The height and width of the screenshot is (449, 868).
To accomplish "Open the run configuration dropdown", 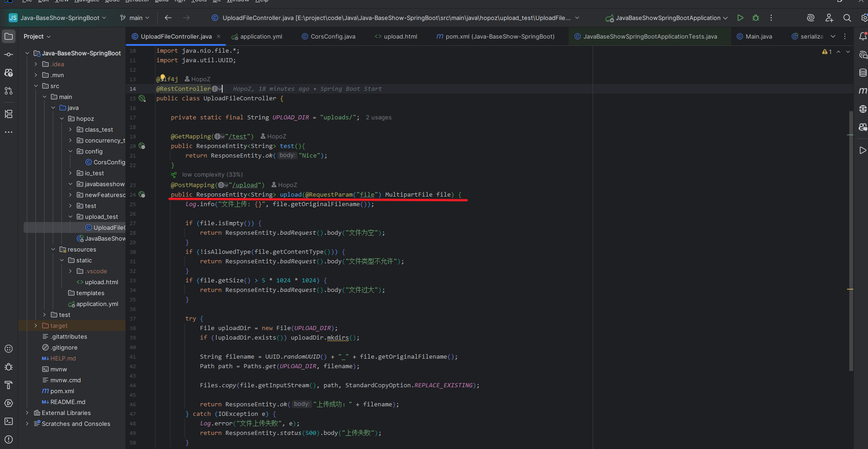I will (x=667, y=18).
